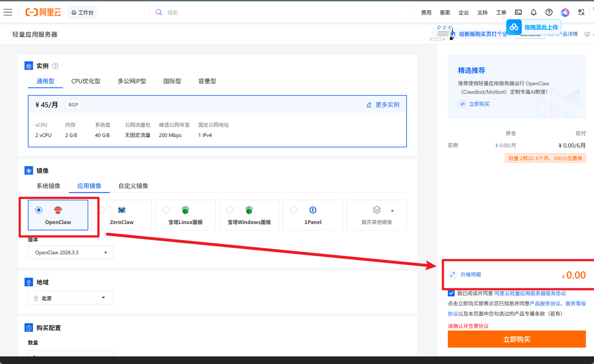This screenshot has height=364, width=594.
Task: Launch Cloud Shell terminal icon
Action: coord(518,13)
